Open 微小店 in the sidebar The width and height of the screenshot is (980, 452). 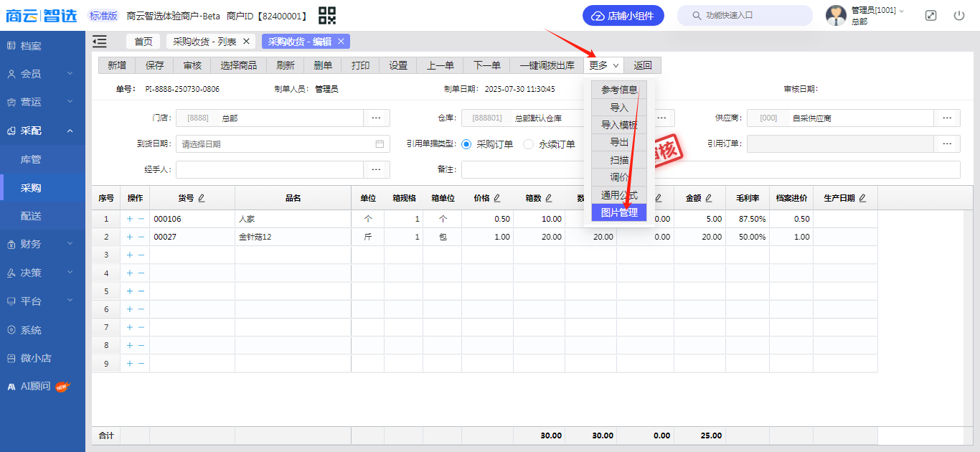click(42, 358)
